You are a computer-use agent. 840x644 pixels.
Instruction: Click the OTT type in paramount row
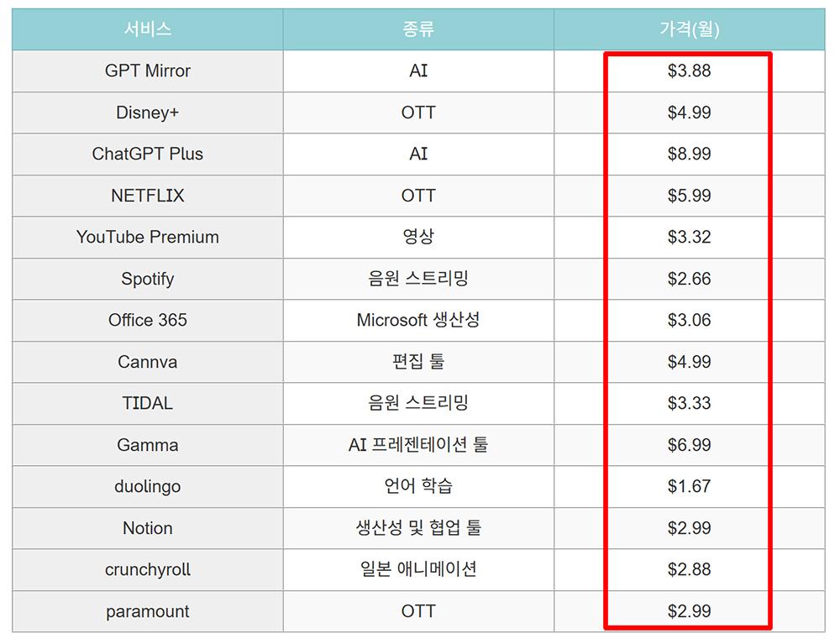click(418, 611)
